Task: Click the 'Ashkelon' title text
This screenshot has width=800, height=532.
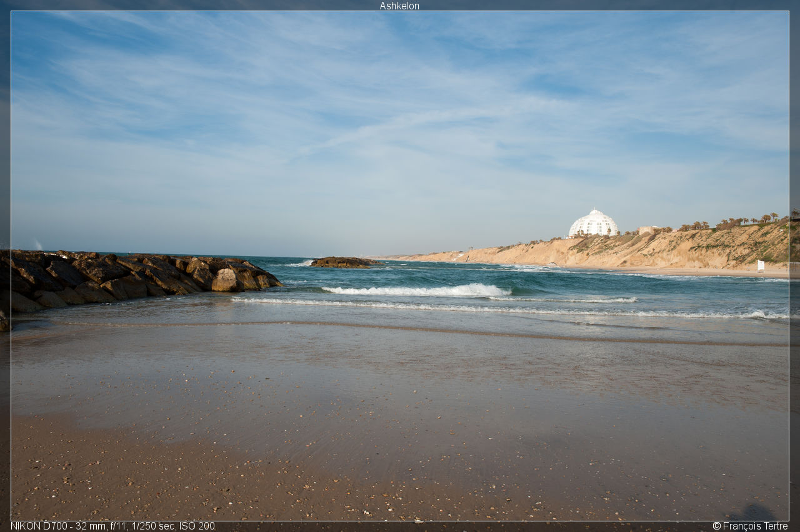Action: point(399,6)
